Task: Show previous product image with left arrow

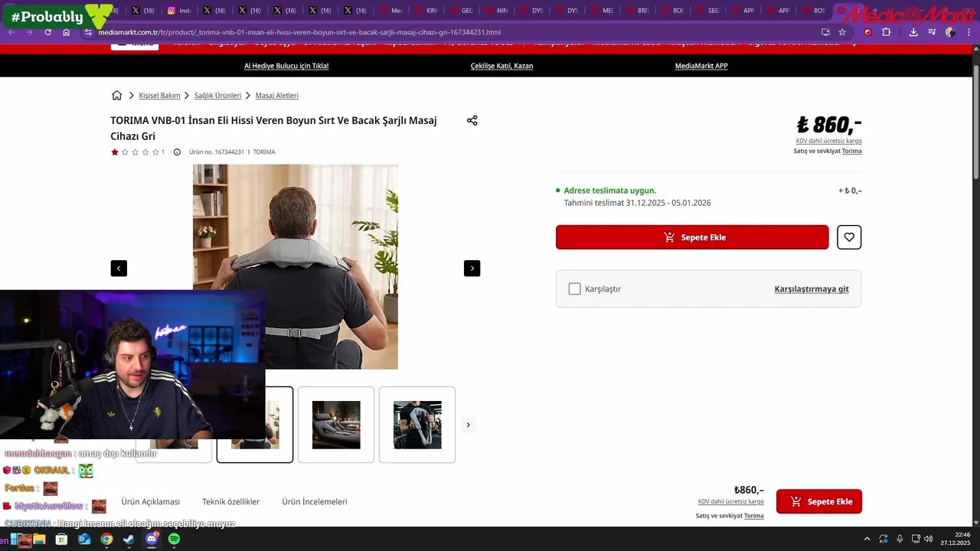Action: point(119,269)
